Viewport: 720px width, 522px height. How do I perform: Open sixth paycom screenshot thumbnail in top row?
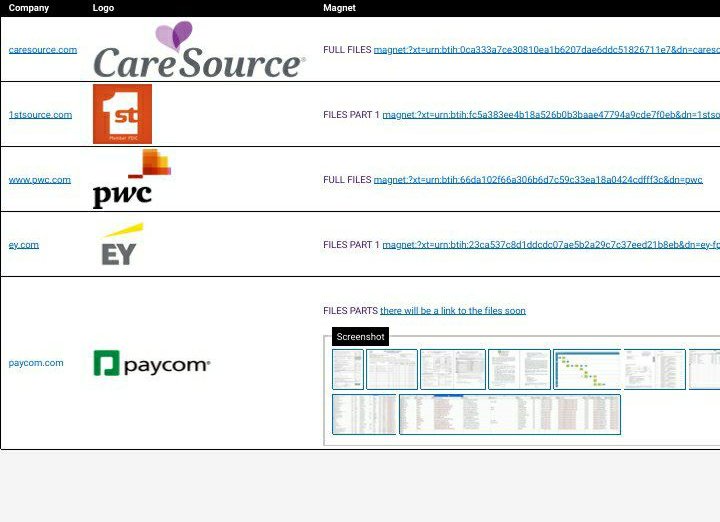click(x=654, y=369)
